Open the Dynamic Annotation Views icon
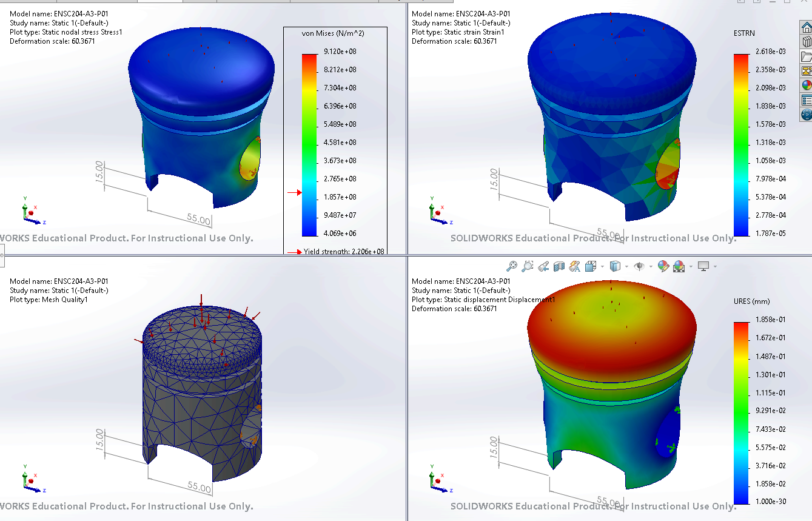Viewport: 812px width, 521px height. 574,266
